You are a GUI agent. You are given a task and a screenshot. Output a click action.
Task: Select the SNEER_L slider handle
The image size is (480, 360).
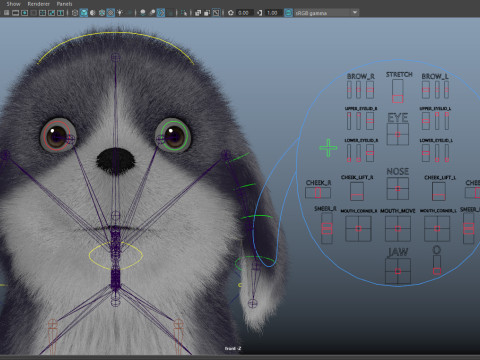[x=469, y=229]
